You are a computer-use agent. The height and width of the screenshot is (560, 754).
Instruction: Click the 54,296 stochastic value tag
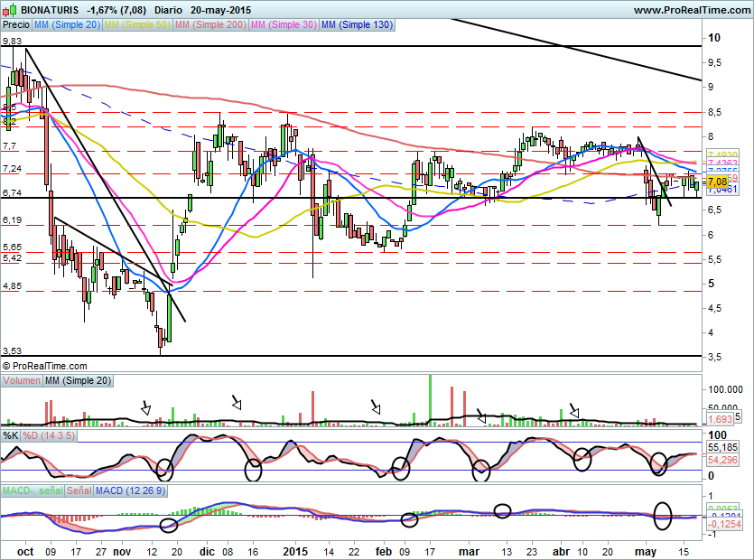point(722,460)
